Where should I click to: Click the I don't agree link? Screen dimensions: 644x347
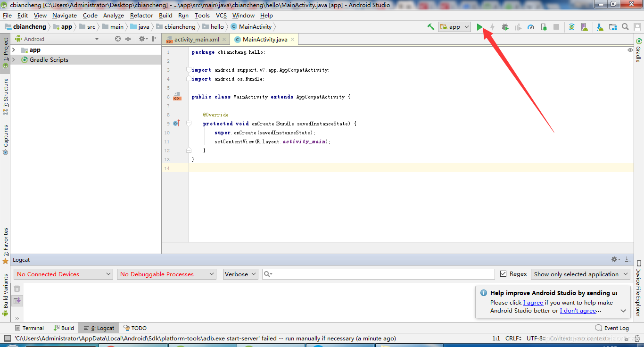pyautogui.click(x=578, y=311)
